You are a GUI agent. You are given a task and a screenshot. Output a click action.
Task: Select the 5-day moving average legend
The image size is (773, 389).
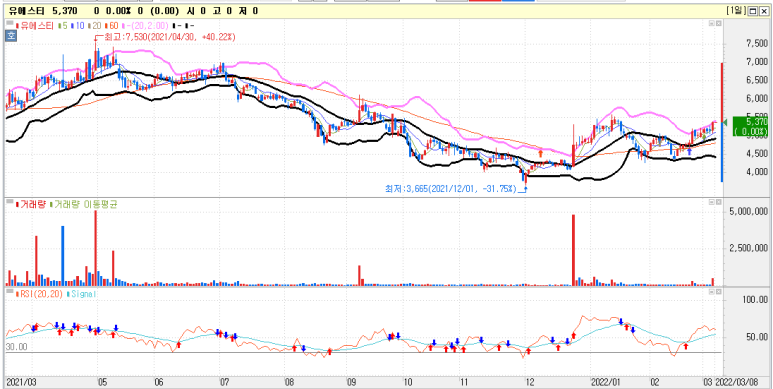point(63,25)
